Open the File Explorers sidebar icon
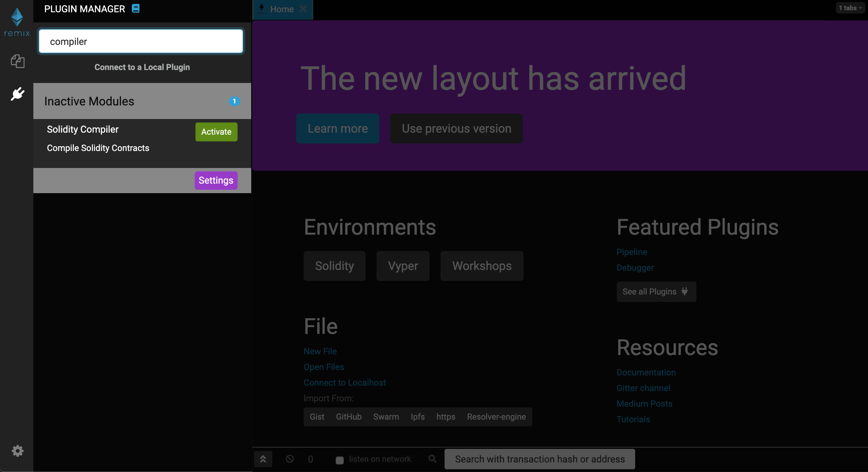 [x=17, y=61]
